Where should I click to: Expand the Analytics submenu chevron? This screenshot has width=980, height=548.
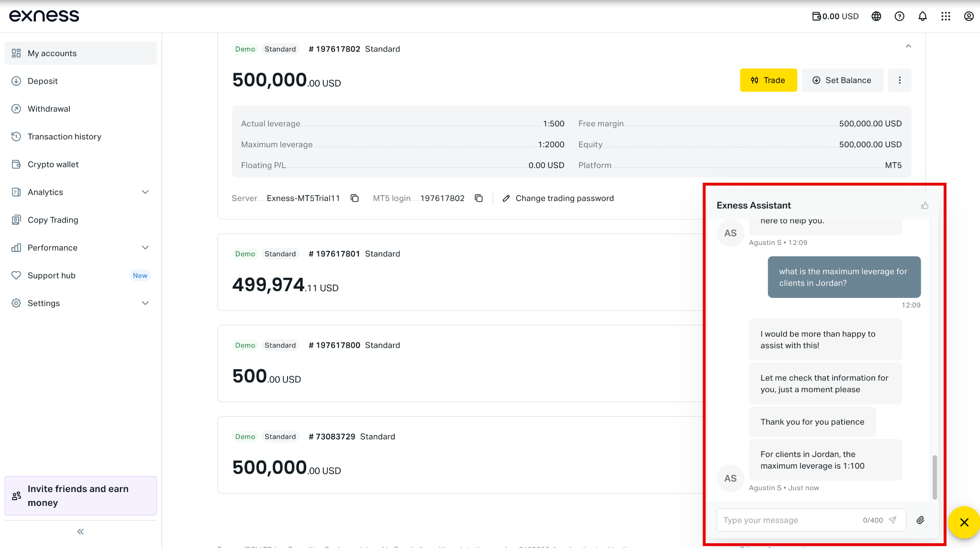click(145, 192)
